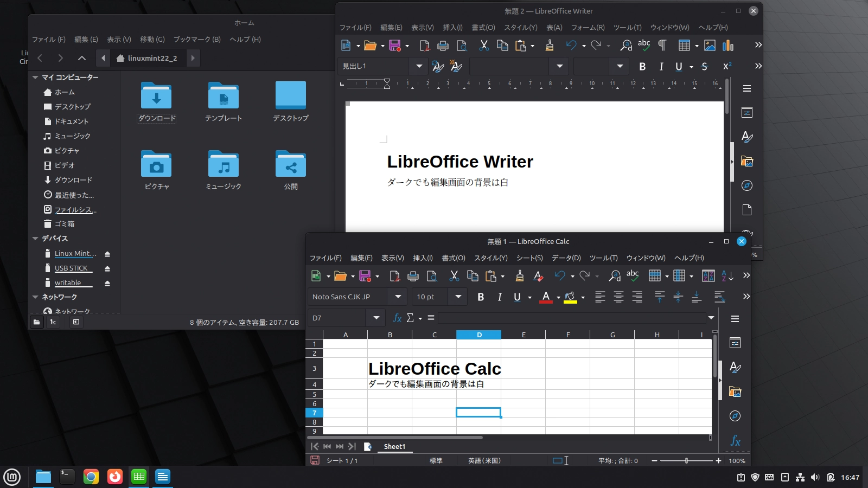Viewport: 868px width, 488px height.
Task: Insert image icon in Writer toolbar
Action: point(710,46)
